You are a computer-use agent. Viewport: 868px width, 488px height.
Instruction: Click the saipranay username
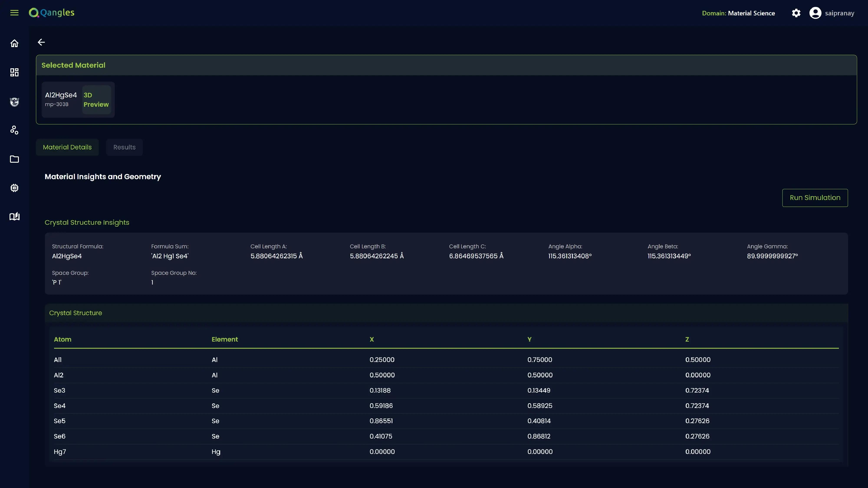pyautogui.click(x=839, y=13)
